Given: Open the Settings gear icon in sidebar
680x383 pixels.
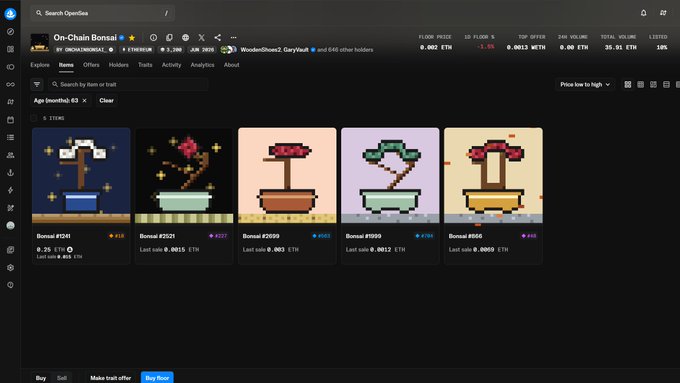Looking at the screenshot, I should pos(10,268).
